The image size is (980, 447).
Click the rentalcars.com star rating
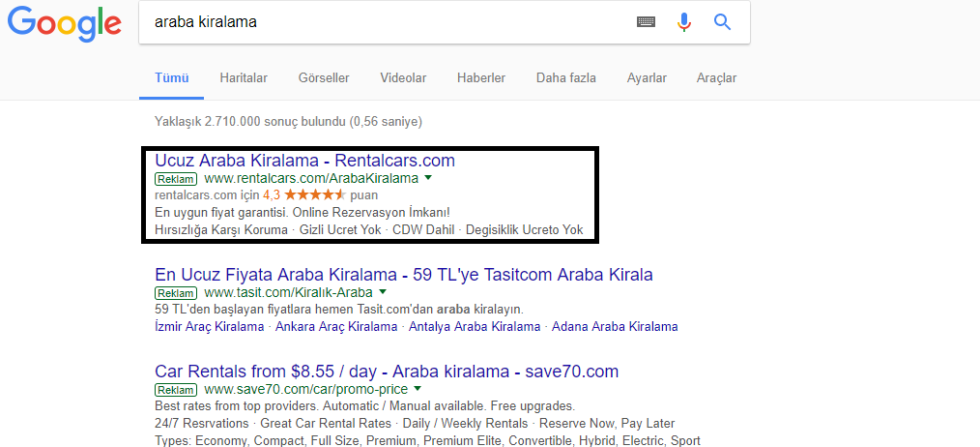(314, 194)
